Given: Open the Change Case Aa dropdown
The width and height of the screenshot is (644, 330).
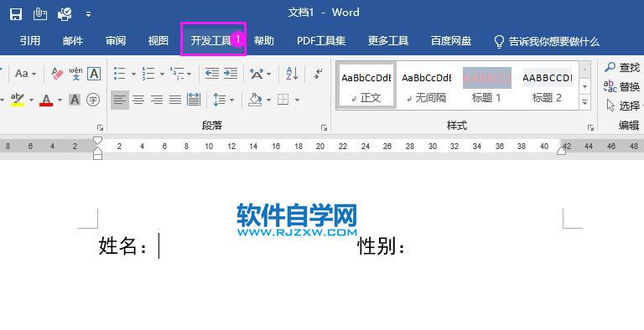Looking at the screenshot, I should point(25,74).
